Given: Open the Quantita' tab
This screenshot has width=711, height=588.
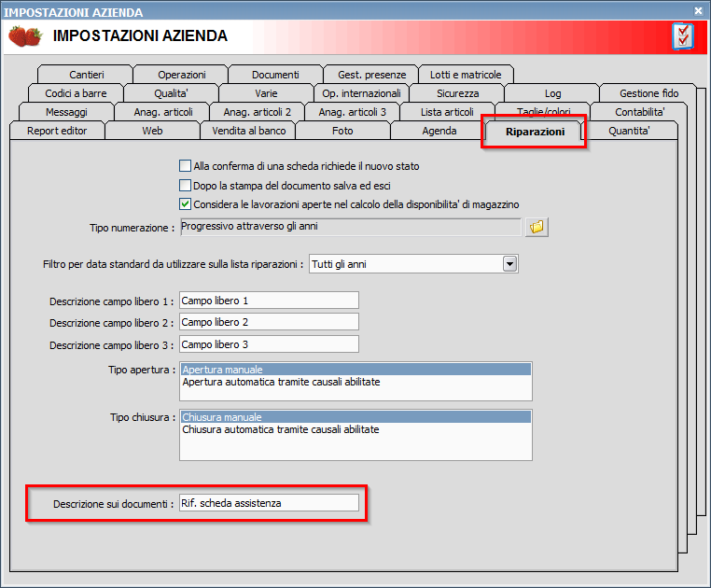Looking at the screenshot, I should pos(629,131).
